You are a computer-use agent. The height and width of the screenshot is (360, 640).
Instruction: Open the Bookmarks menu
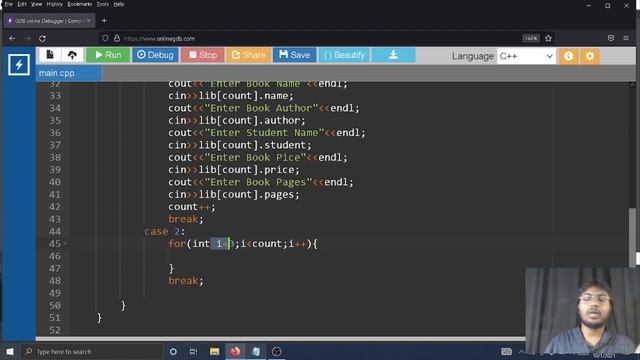(x=80, y=4)
